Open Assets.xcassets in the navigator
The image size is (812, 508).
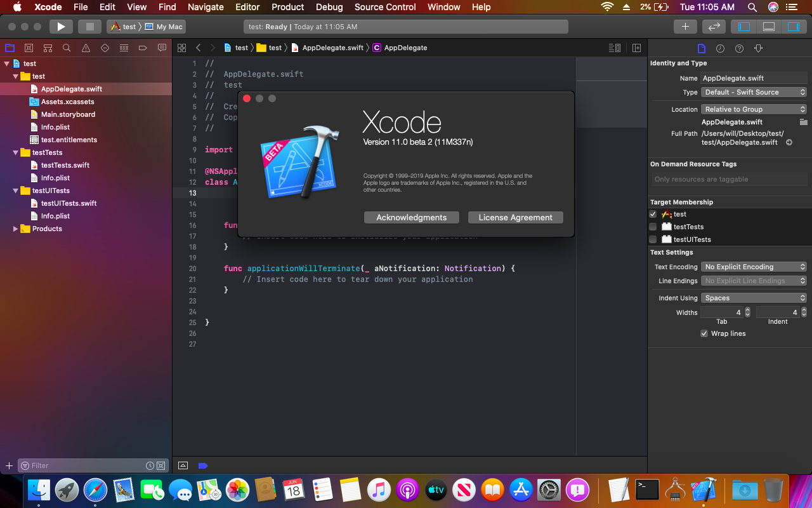tap(67, 102)
